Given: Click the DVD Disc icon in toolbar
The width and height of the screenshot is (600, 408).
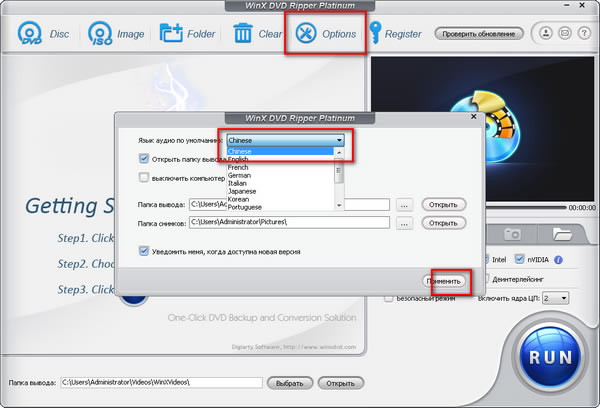Looking at the screenshot, I should point(30,33).
